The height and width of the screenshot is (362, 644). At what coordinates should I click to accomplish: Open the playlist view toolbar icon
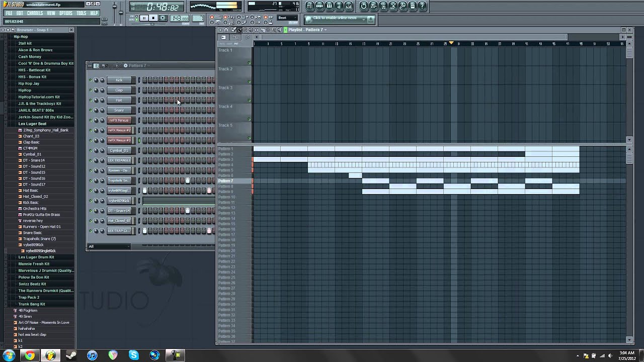(309, 6)
